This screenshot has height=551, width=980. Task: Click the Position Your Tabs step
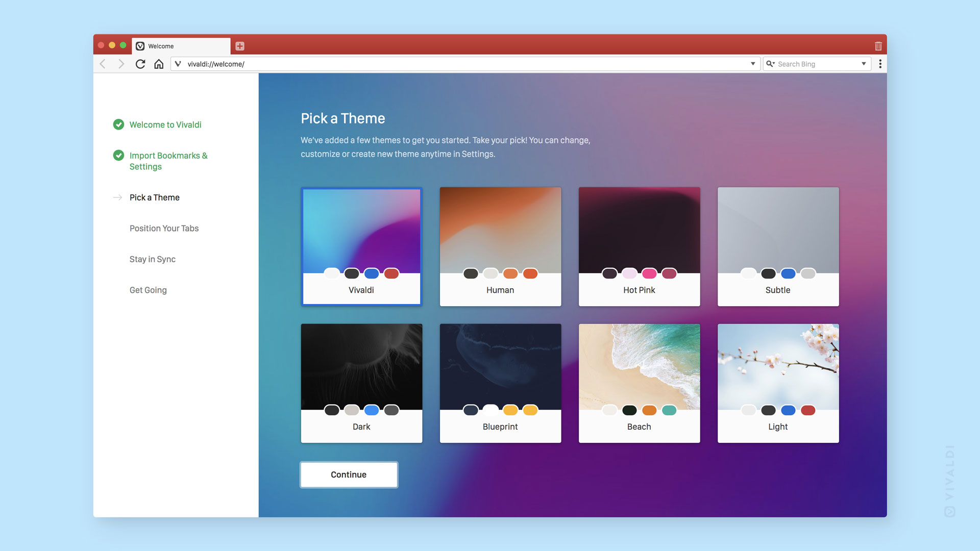coord(163,228)
